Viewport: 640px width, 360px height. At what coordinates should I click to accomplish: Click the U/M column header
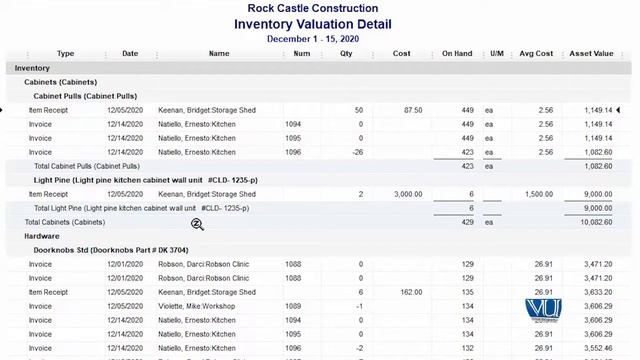coord(497,53)
